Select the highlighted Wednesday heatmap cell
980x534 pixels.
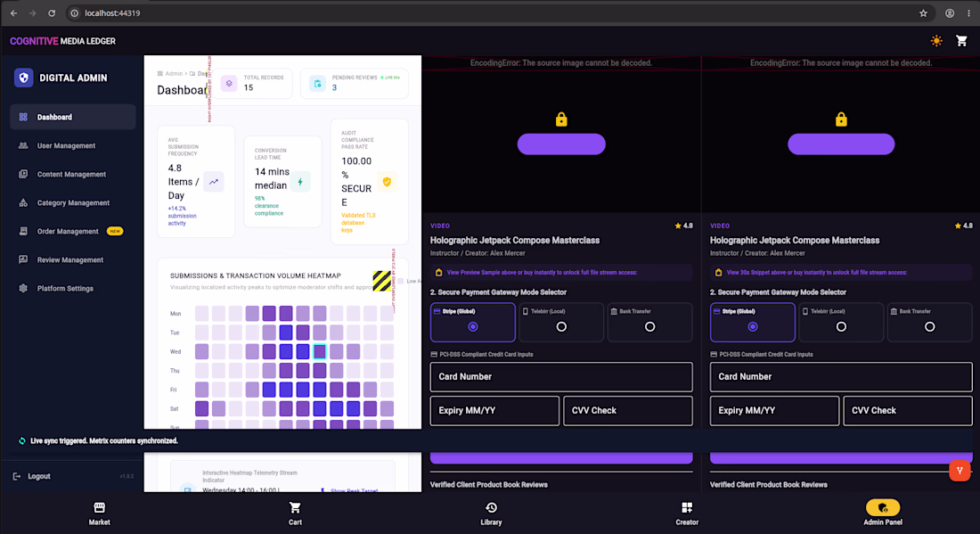coord(319,351)
